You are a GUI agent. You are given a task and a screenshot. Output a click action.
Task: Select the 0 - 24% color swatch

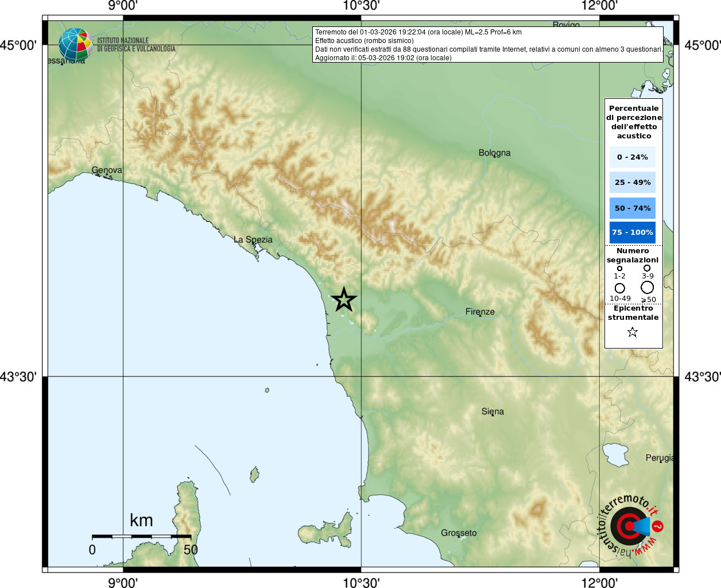point(633,157)
